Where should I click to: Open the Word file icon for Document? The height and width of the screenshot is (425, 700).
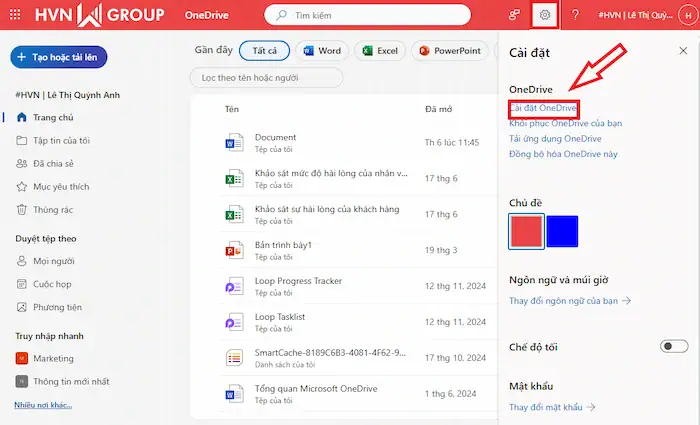pos(234,144)
